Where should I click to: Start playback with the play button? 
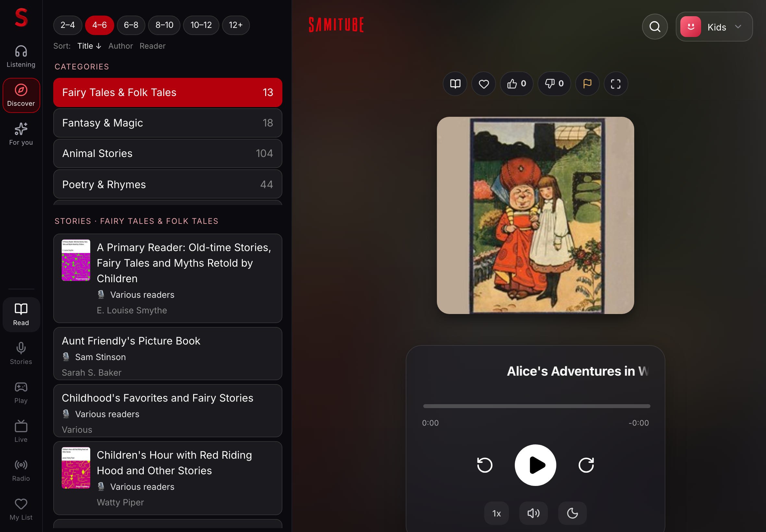pyautogui.click(x=535, y=465)
